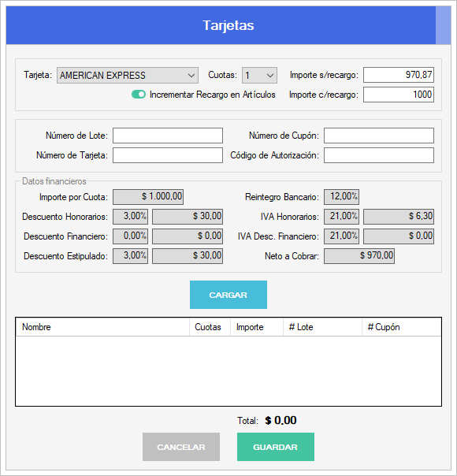Click the Cuotas column header in grid

(210, 327)
